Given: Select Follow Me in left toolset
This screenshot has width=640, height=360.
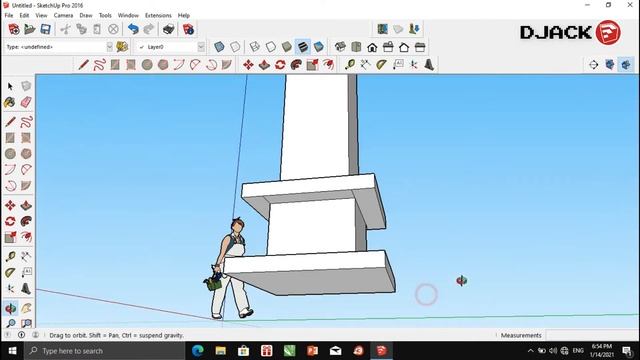Looking at the screenshot, I should click(26, 221).
